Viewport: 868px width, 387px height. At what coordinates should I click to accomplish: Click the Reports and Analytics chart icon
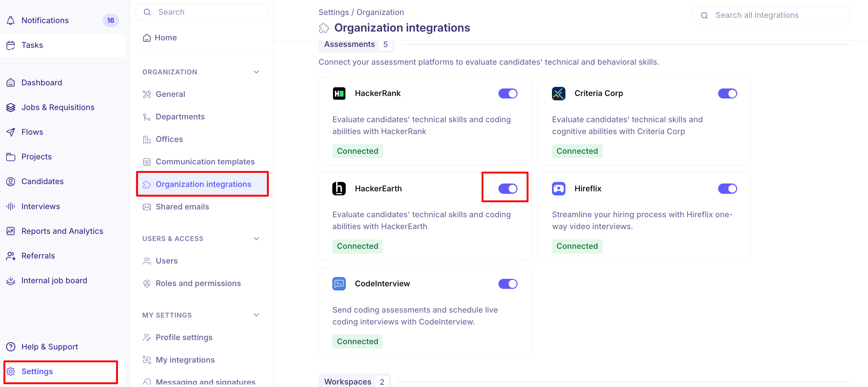click(x=11, y=231)
